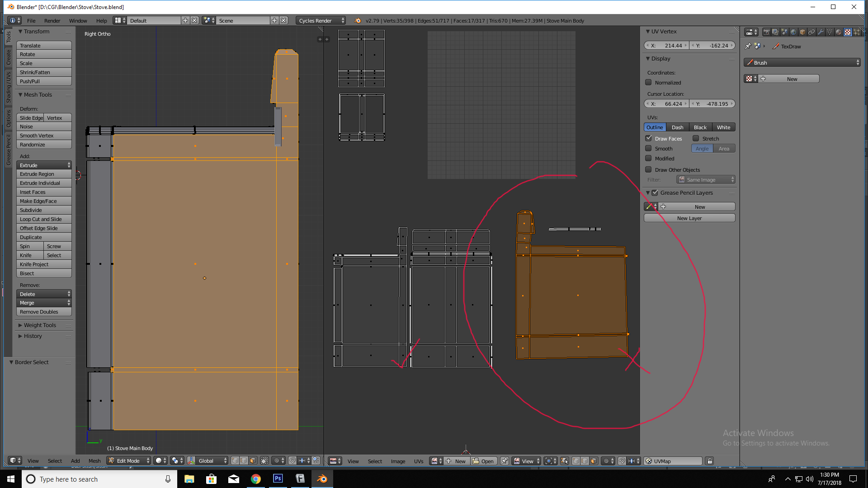
Task: Open the Edit Mode dropdown
Action: (129, 461)
